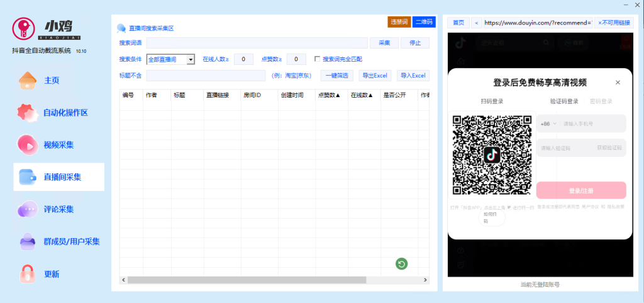
Task: Click the 标题 column header
Action: click(x=187, y=95)
